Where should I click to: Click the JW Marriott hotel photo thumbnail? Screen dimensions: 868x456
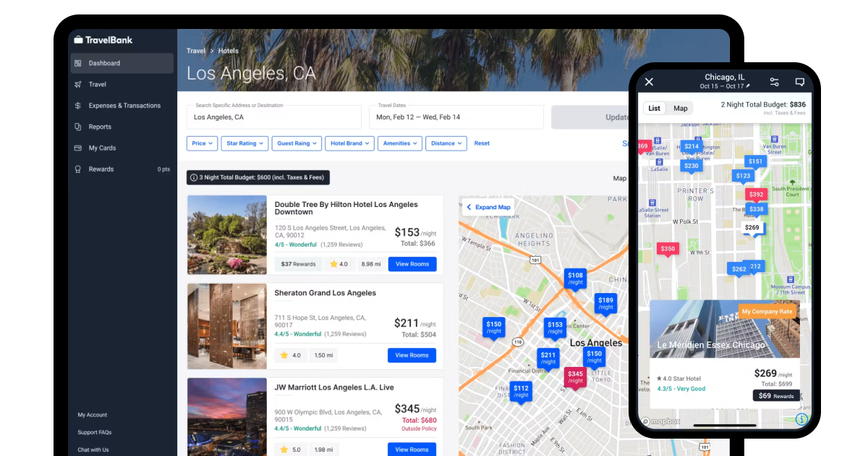227,417
